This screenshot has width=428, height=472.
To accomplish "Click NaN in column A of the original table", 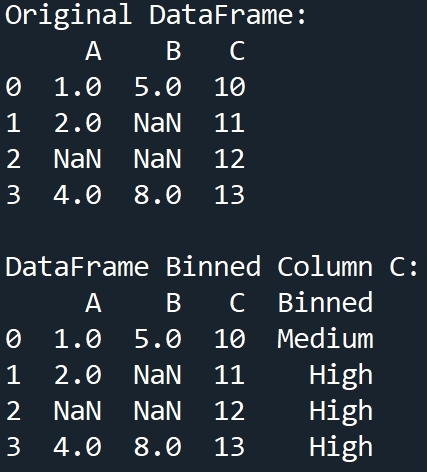I will [x=78, y=159].
